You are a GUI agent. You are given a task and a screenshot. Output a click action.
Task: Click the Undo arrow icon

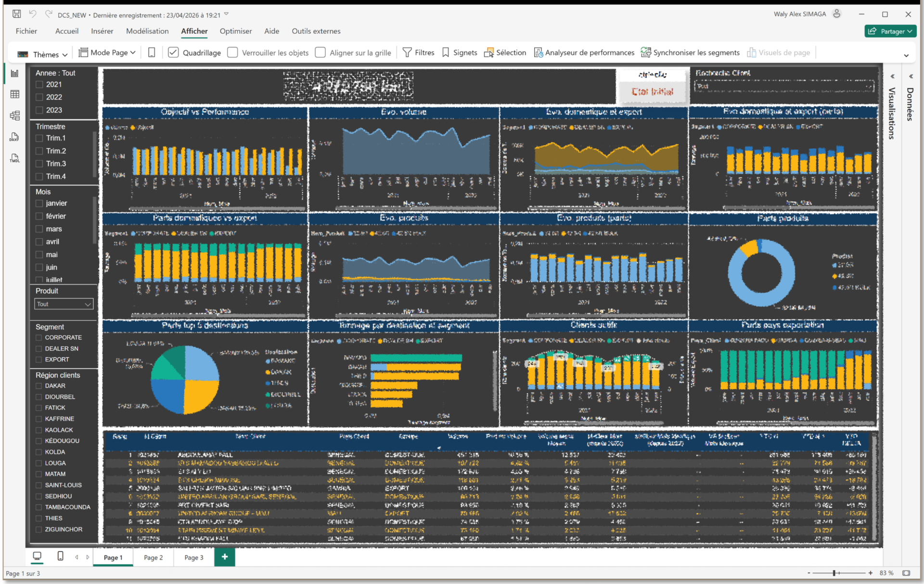(33, 14)
